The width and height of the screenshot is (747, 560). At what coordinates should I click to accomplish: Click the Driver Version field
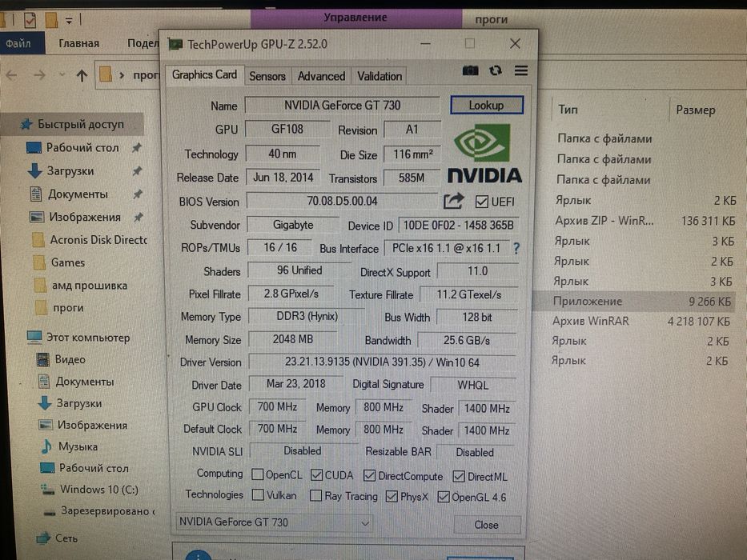382,362
